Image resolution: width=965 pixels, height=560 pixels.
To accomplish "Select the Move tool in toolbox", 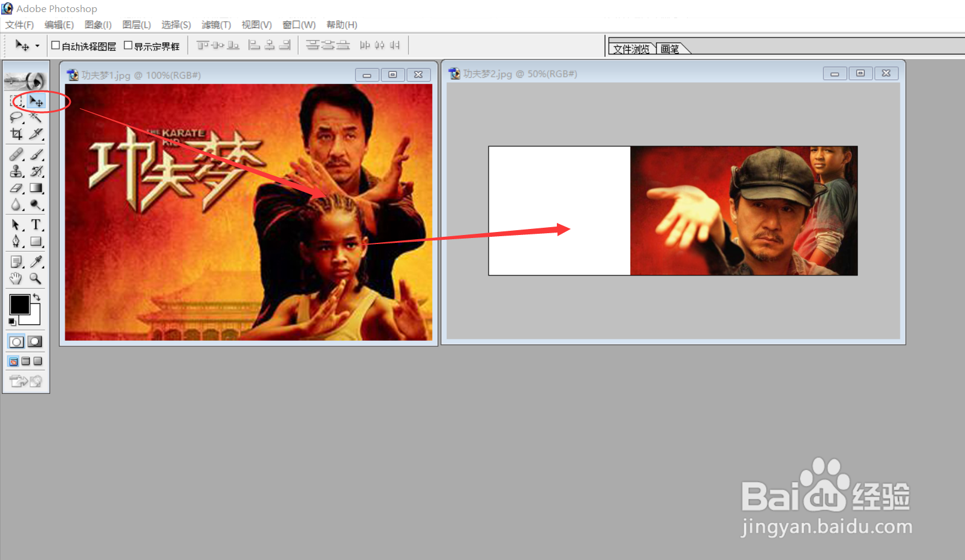I will click(x=36, y=101).
